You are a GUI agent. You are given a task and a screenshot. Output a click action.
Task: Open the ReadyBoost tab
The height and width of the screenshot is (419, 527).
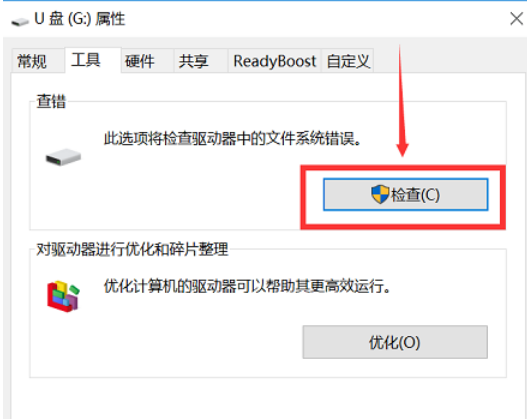(275, 61)
